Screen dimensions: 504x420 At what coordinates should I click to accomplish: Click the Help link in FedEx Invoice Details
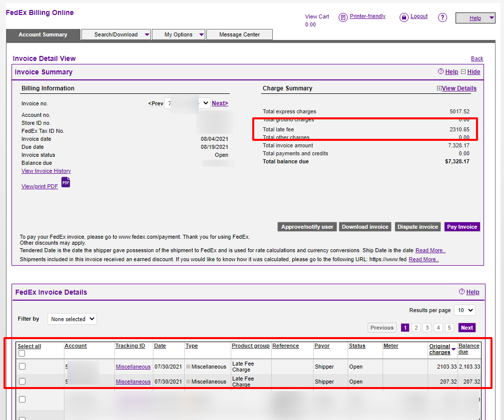pos(473,292)
